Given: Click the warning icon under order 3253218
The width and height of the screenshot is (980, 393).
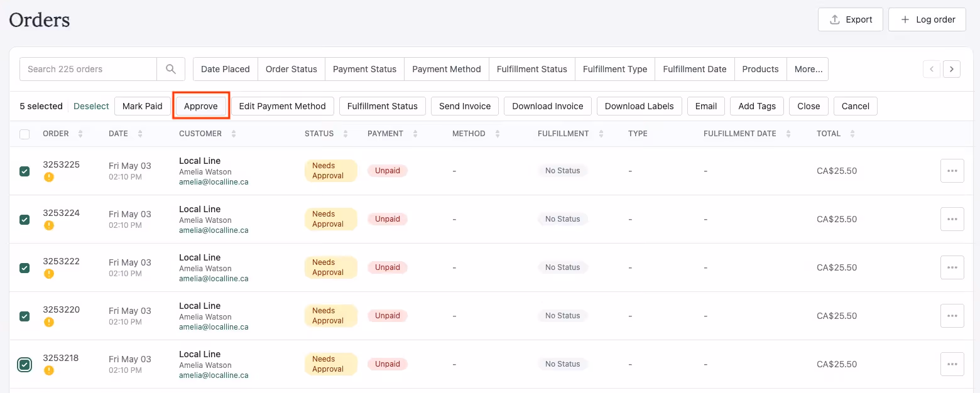Looking at the screenshot, I should click(49, 370).
